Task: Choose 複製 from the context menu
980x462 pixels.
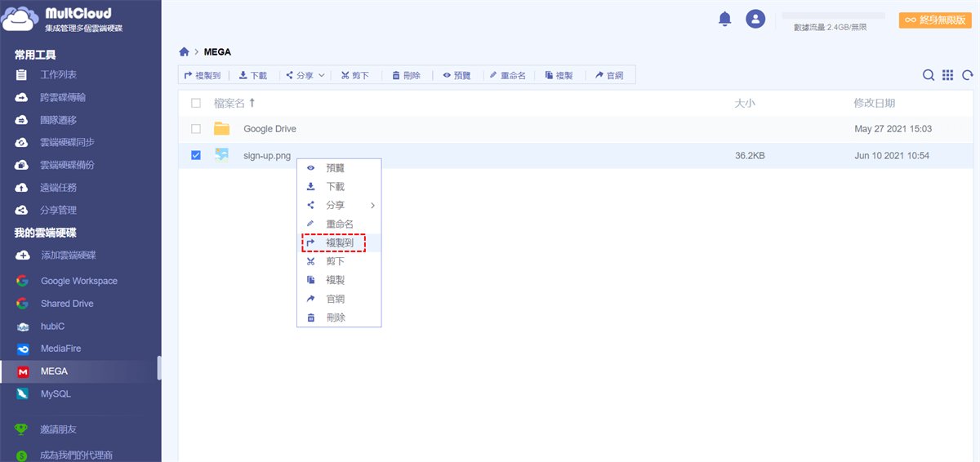Action: click(339, 280)
